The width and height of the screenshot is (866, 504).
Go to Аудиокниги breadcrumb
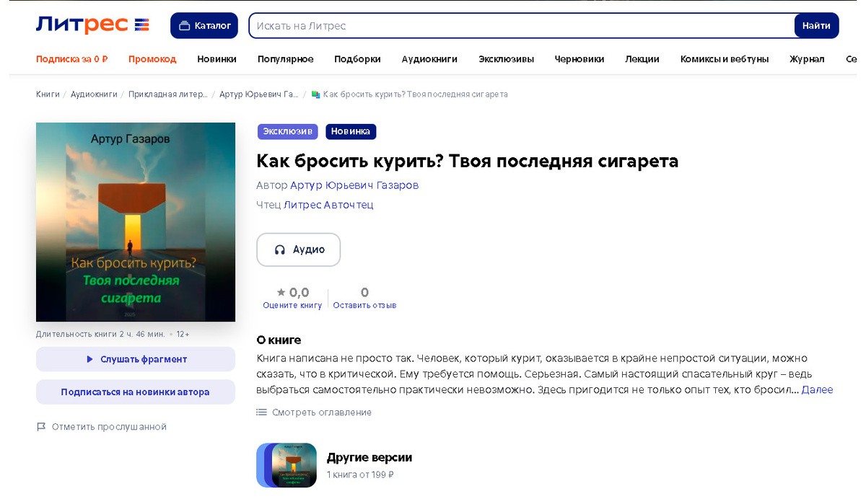[94, 94]
